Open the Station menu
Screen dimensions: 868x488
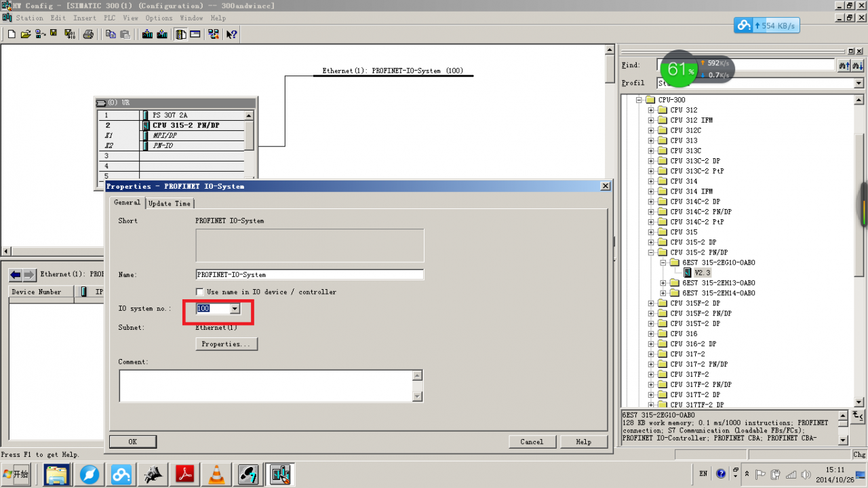click(29, 18)
